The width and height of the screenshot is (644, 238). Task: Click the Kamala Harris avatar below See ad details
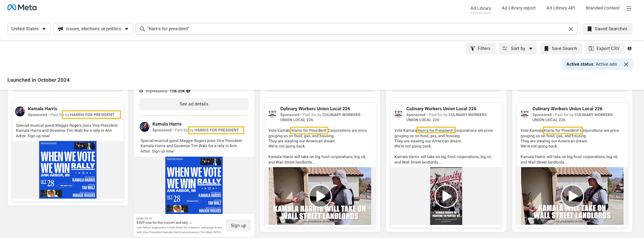pos(144,127)
